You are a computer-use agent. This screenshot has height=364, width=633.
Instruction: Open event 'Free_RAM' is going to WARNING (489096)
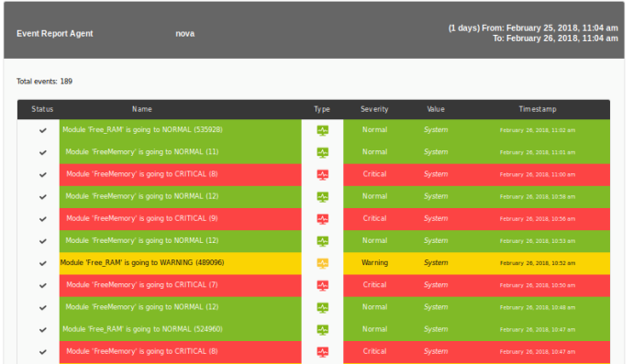pyautogui.click(x=142, y=263)
